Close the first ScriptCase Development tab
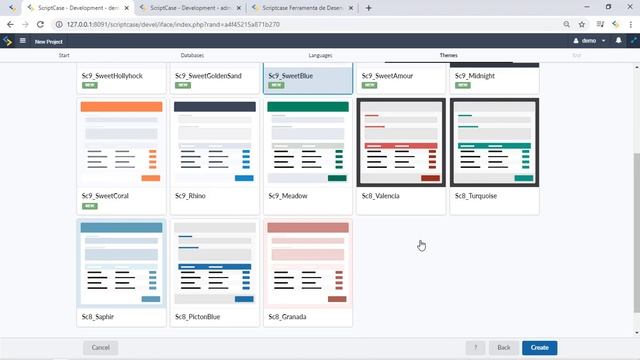640x360 pixels. point(127,8)
